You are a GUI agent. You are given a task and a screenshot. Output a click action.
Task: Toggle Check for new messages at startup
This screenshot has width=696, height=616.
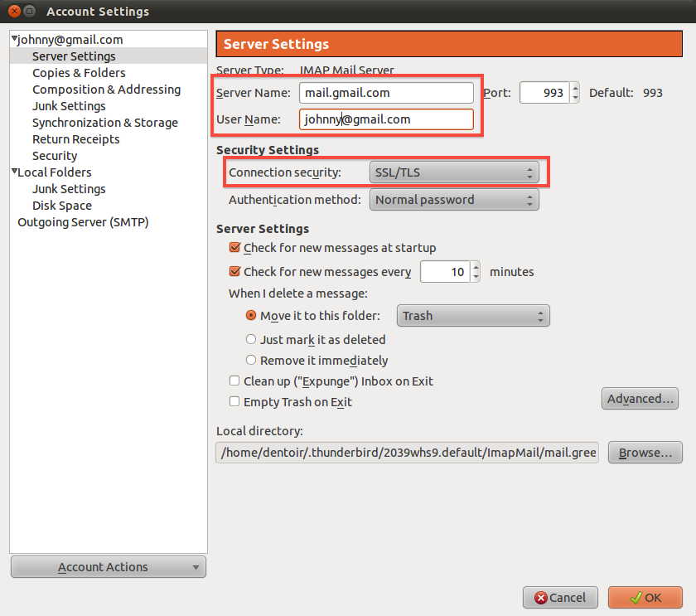(234, 248)
